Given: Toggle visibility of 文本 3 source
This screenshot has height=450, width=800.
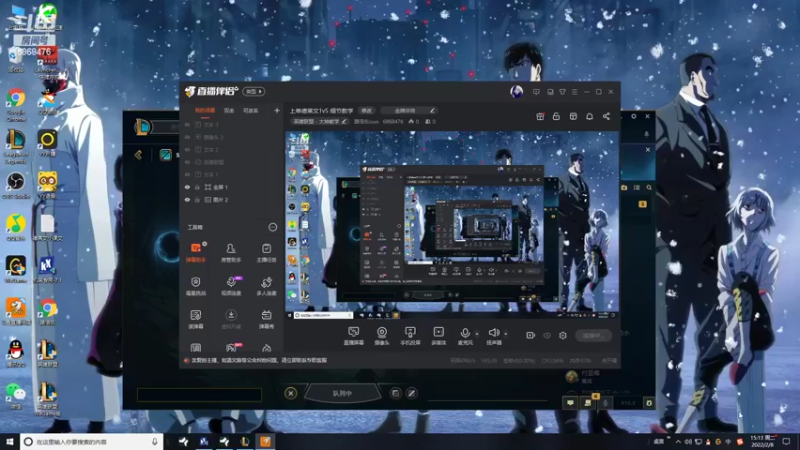Looking at the screenshot, I should [187, 124].
